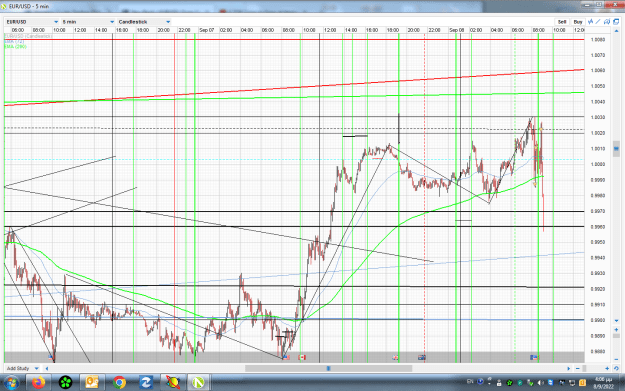Viewport: 625px width, 391px height.
Task: Click the Sep 08 date label on time axis
Action: coord(456,30)
